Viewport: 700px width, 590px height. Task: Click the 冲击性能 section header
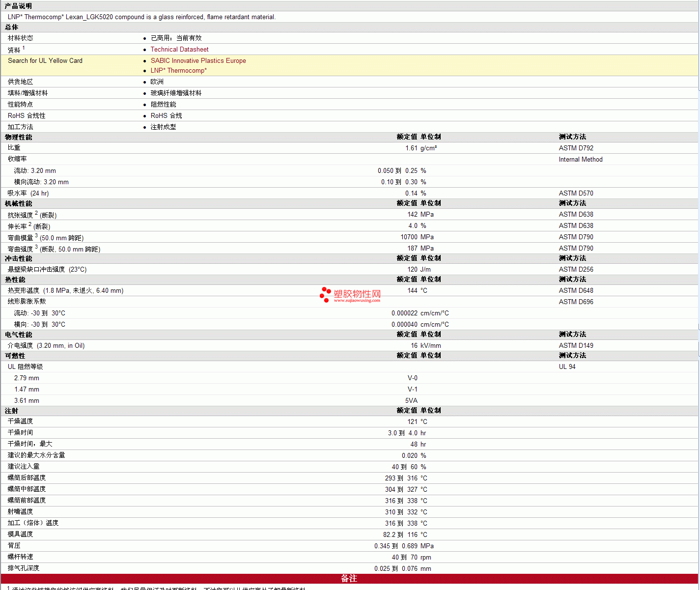pyautogui.click(x=19, y=259)
